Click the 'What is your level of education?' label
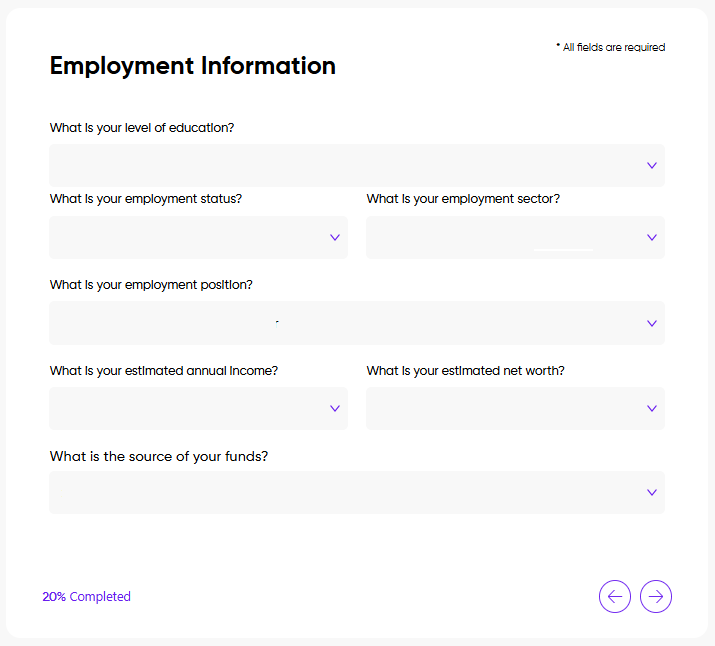The width and height of the screenshot is (715, 646). pyautogui.click(x=142, y=127)
